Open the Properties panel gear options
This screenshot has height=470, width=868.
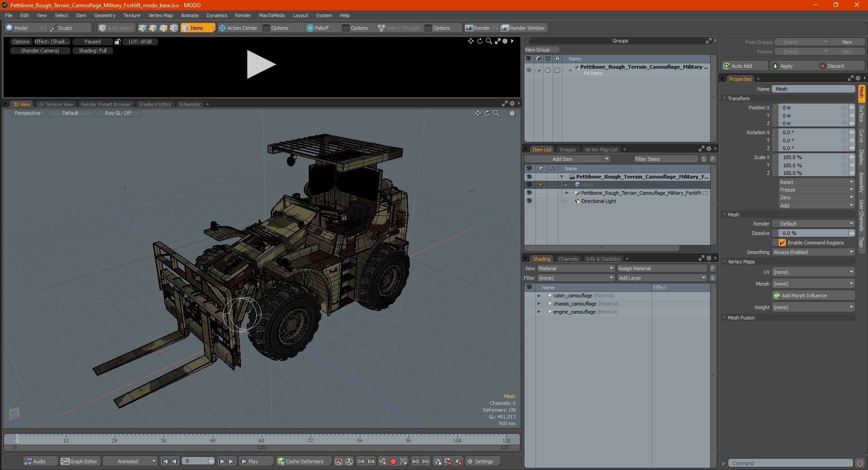point(858,79)
